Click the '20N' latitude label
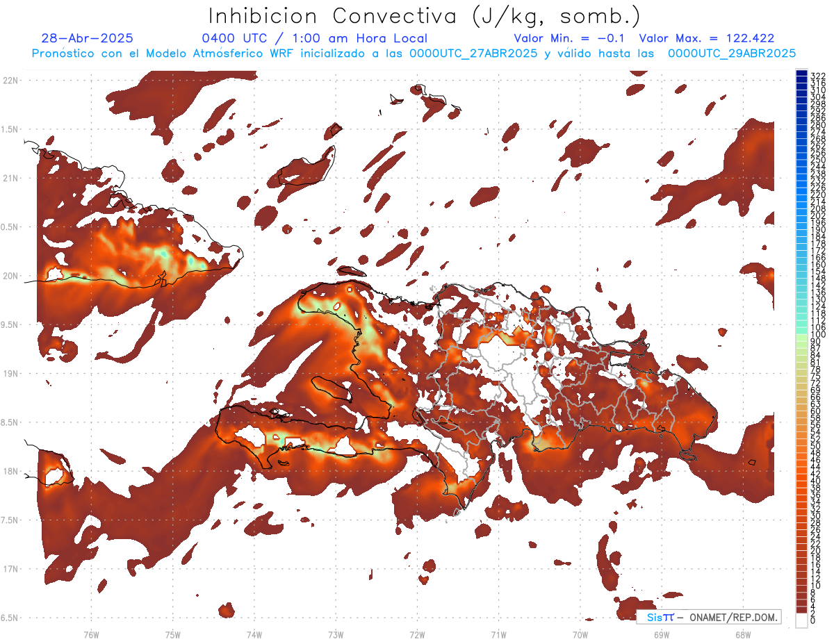This screenshot has width=834, height=644. (x=10, y=276)
